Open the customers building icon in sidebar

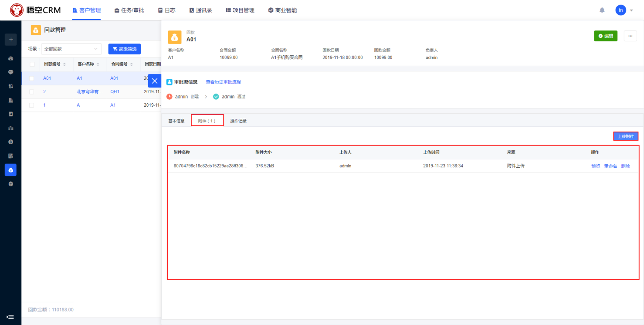10,100
